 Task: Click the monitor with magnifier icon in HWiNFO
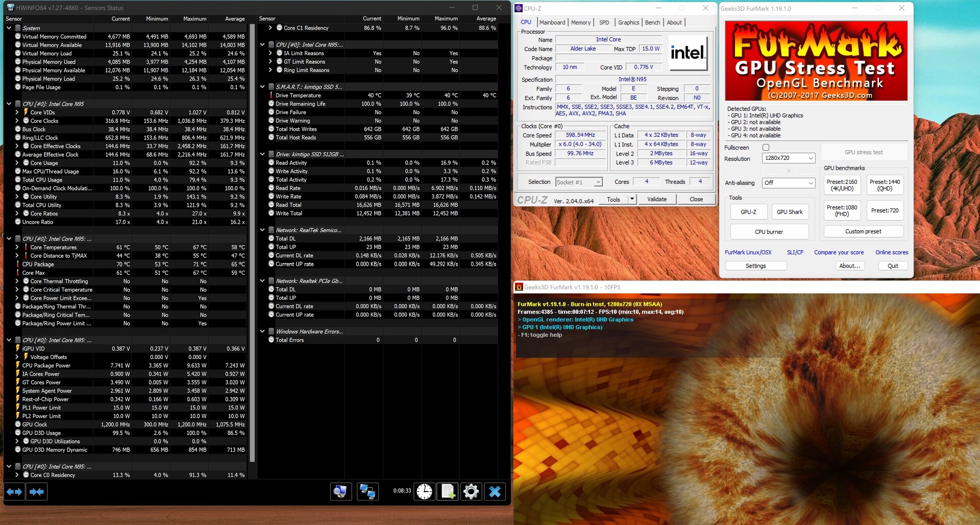pyautogui.click(x=340, y=492)
